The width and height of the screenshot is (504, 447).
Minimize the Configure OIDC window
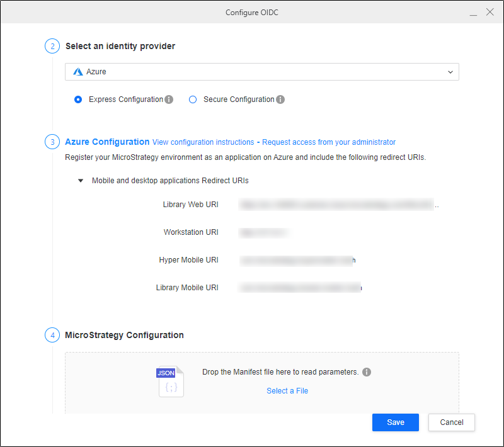(472, 13)
